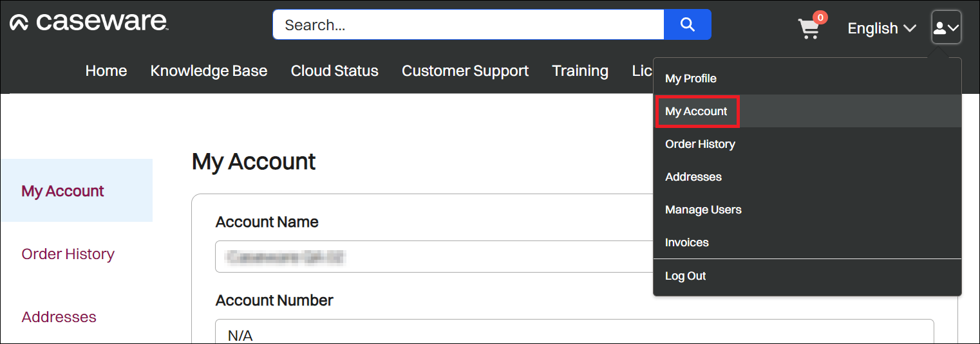Open the shopping cart

[x=809, y=28]
